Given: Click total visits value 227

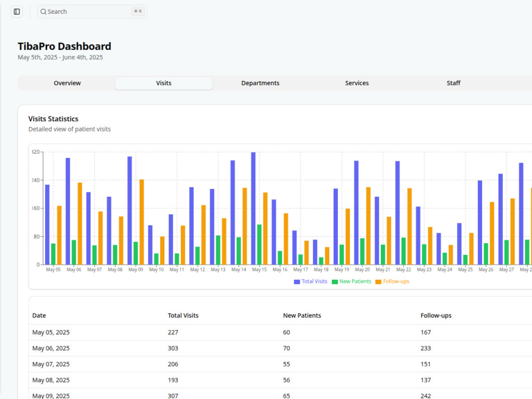Looking at the screenshot, I should click(173, 332).
